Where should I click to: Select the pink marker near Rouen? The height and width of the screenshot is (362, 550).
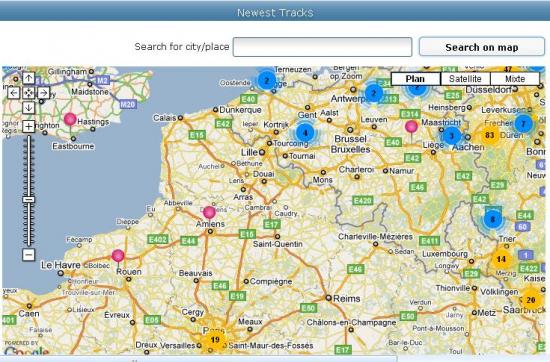118,255
